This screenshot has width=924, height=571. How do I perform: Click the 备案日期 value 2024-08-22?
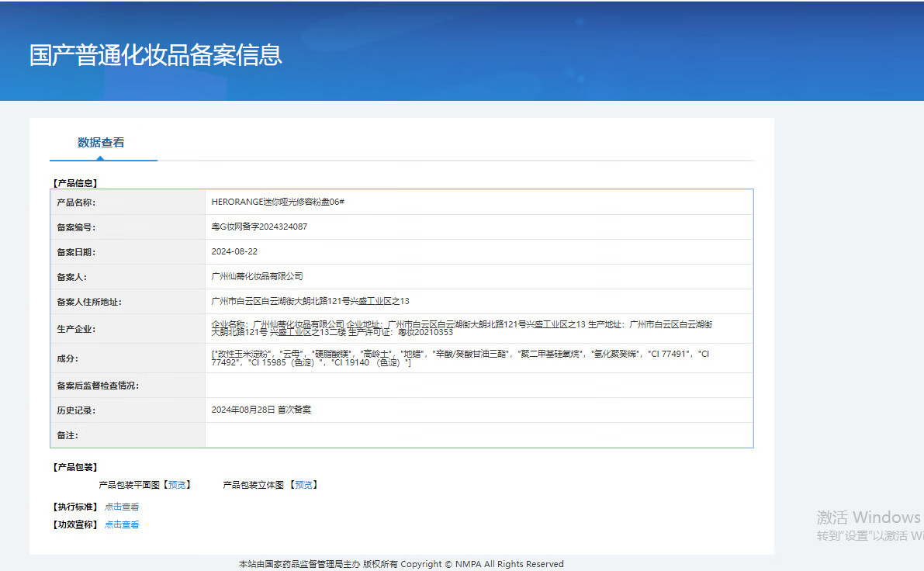[x=234, y=252]
